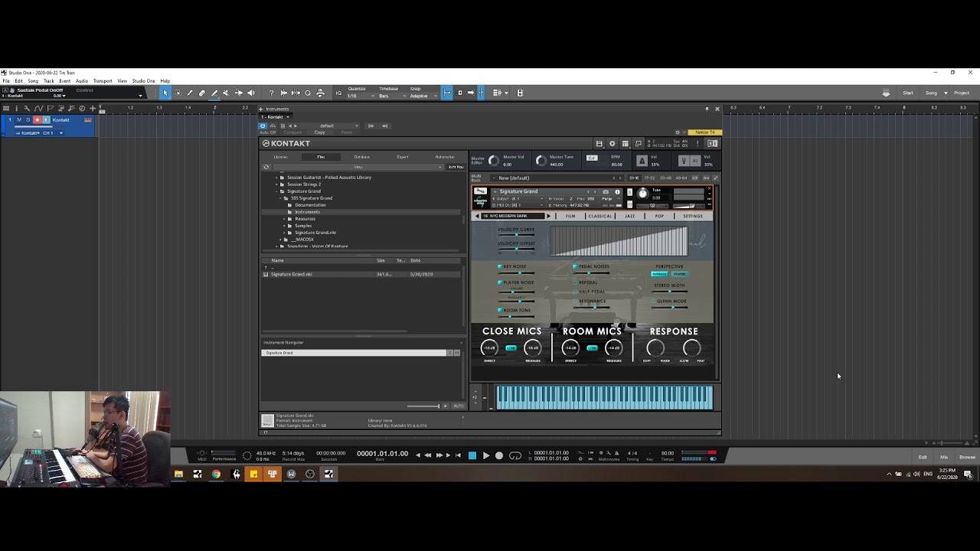980x551 pixels.
Task: Bypass instrument with power button
Action: click(263, 126)
